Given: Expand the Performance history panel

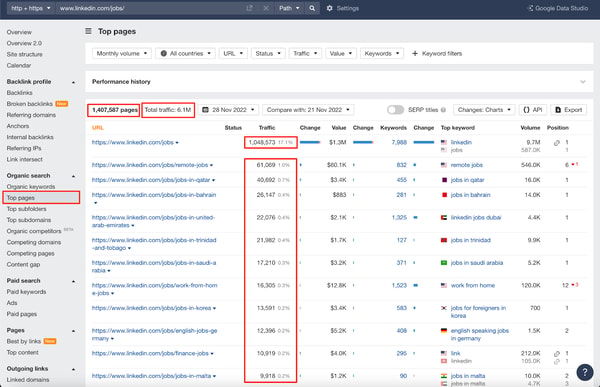Looking at the screenshot, I should click(582, 82).
